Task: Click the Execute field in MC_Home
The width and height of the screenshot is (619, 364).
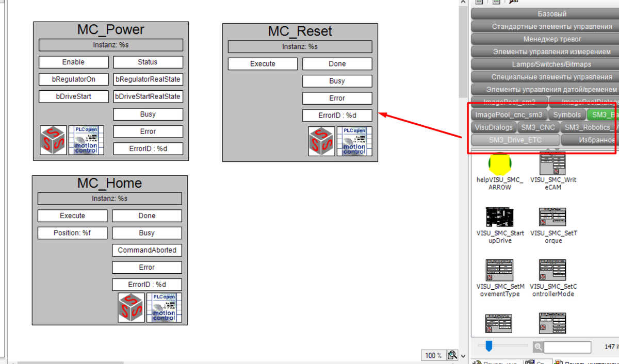Action: (x=72, y=216)
